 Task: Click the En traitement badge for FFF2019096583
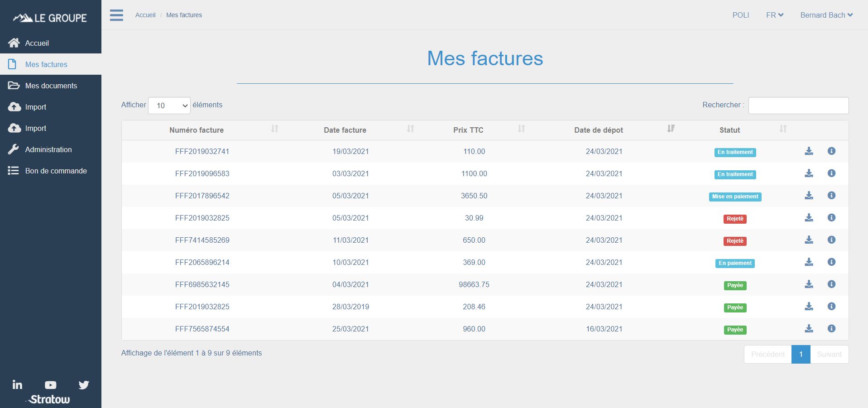coord(735,174)
